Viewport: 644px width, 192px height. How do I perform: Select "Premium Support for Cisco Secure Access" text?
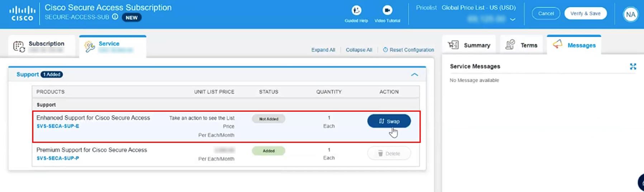coord(92,150)
